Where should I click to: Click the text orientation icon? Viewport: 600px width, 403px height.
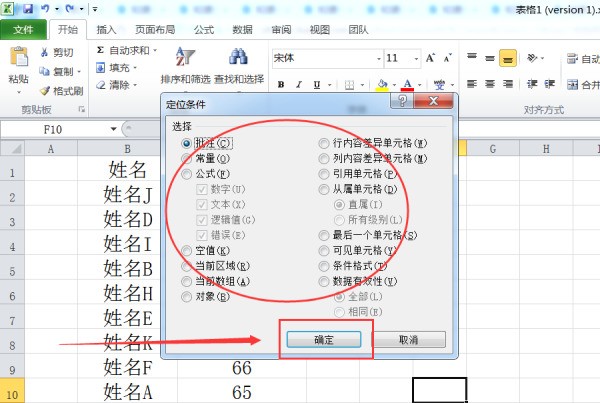pos(532,58)
